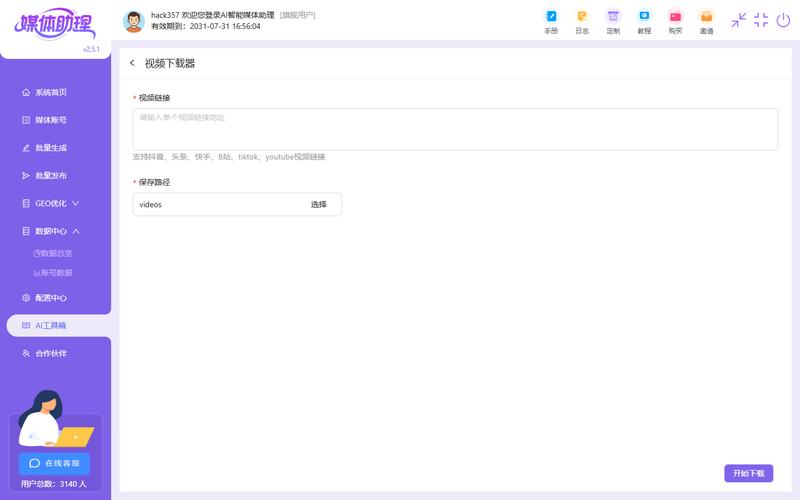Collapse the 数据中心 menu

click(x=55, y=231)
